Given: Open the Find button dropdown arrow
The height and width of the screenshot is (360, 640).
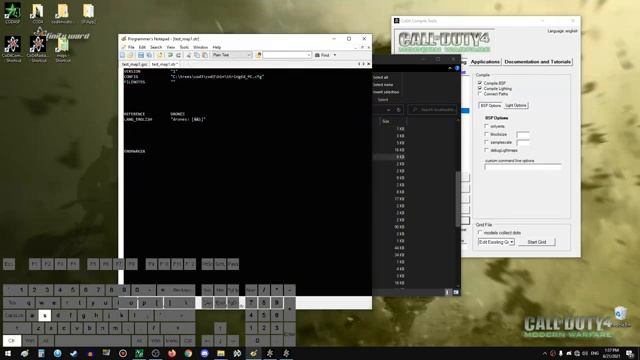Looking at the screenshot, I should [335, 55].
